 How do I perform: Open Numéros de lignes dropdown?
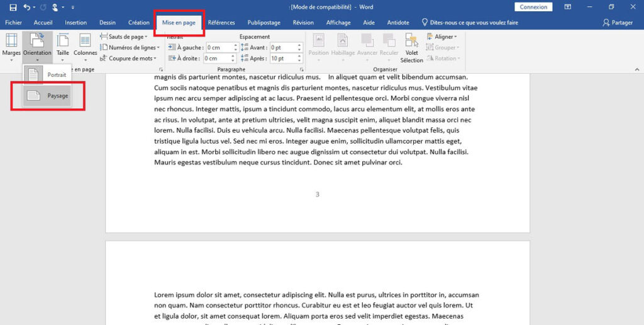130,47
